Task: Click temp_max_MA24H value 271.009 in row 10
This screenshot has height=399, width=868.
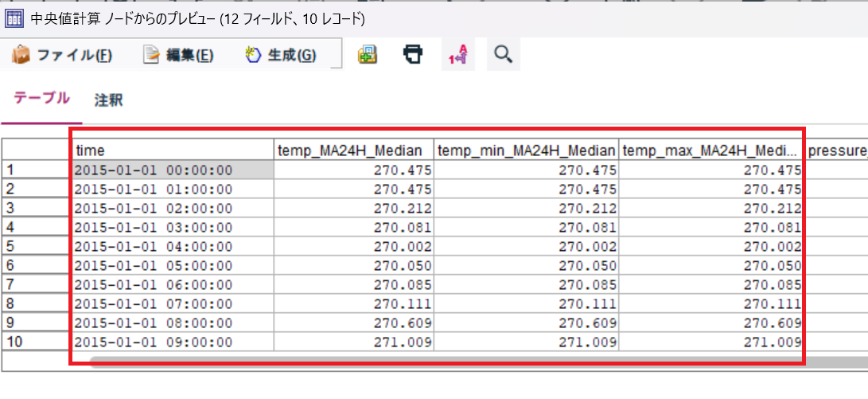Action: (711, 341)
